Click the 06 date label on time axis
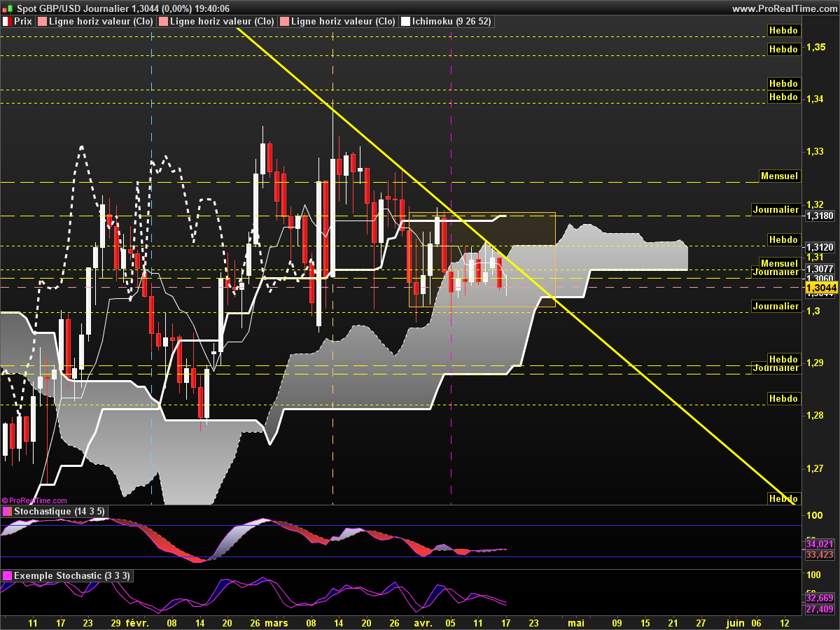 tap(756, 622)
